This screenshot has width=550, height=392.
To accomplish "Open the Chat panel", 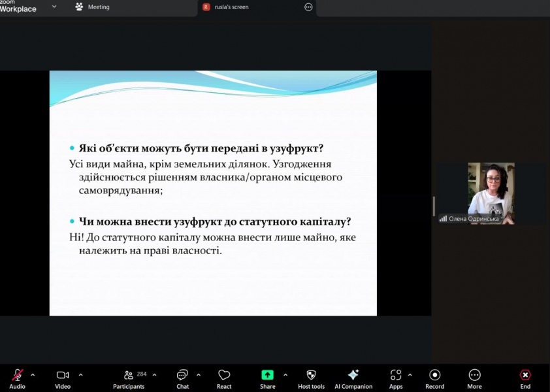I will point(182,375).
